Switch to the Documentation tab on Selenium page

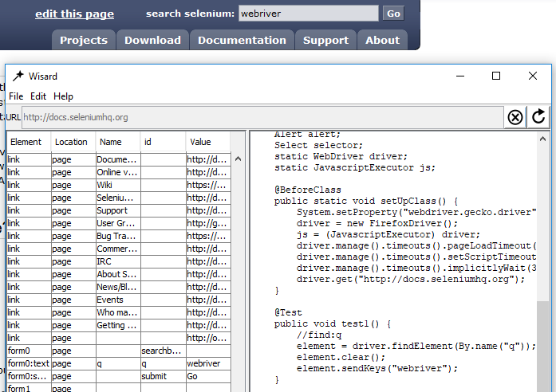[242, 40]
